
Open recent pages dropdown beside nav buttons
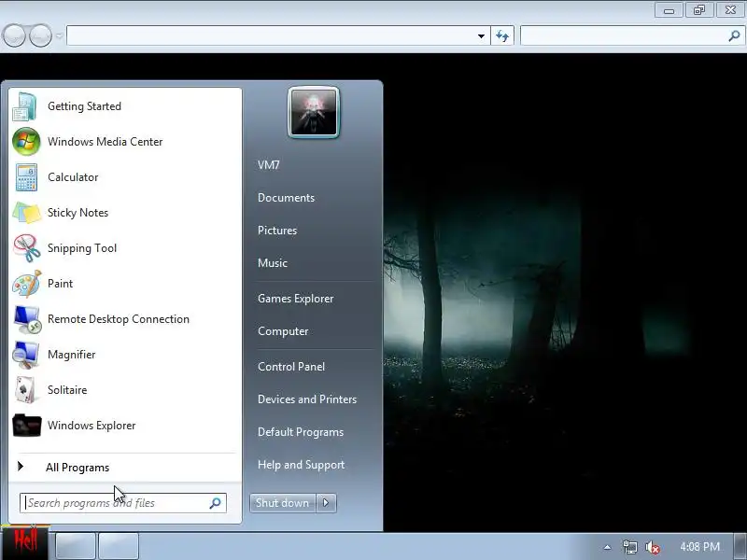pyautogui.click(x=59, y=35)
